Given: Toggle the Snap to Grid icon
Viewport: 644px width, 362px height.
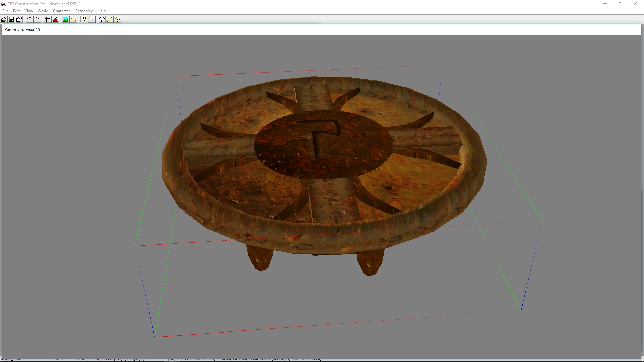Looking at the screenshot, I should 48,19.
